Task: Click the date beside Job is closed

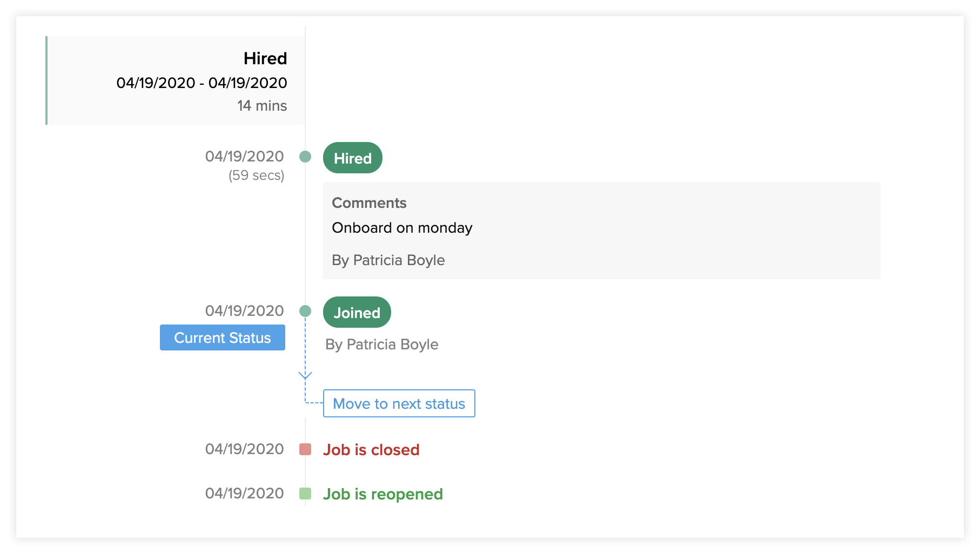Action: 244,449
